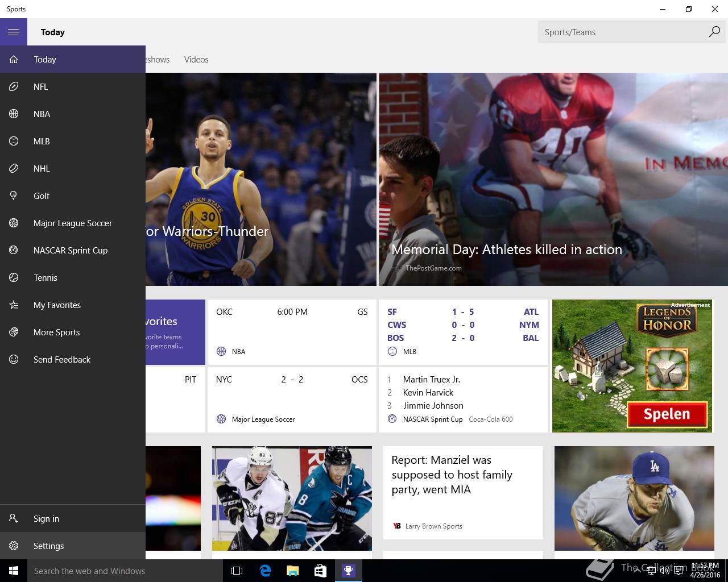Open NYC vs OCS soccer score
Screen dimensions: 728x582
(x=292, y=400)
